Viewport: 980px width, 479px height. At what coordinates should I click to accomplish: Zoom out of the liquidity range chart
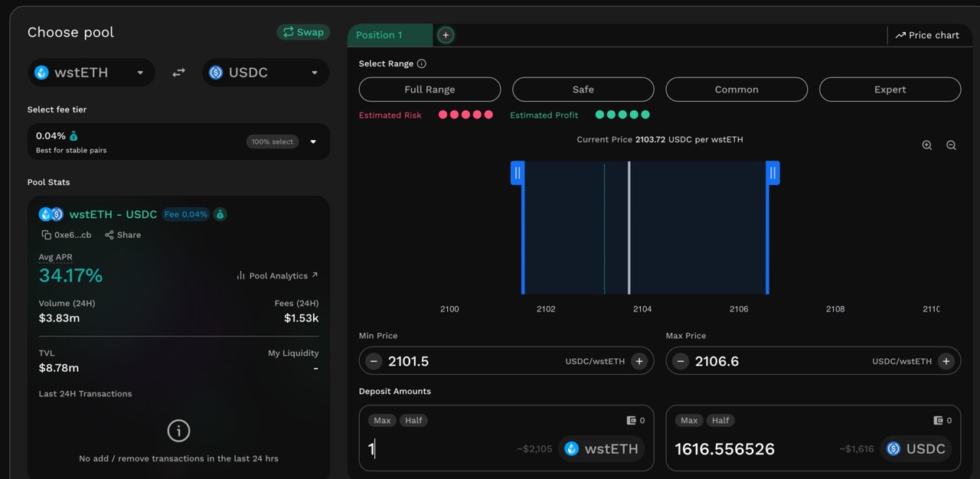pos(951,145)
